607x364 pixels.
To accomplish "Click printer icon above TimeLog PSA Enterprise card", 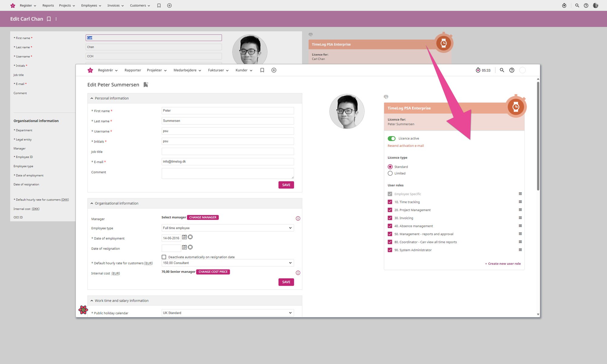I will click(386, 97).
